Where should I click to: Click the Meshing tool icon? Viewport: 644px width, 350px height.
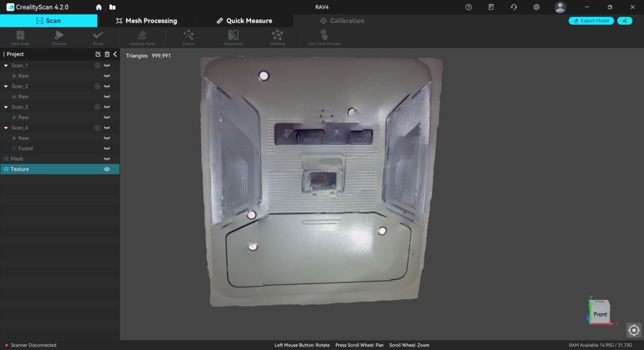(277, 36)
